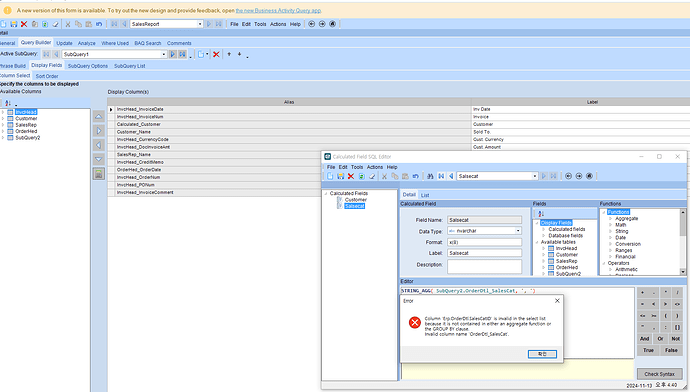Open the Salsecat field selector dropdown

[x=535, y=176]
